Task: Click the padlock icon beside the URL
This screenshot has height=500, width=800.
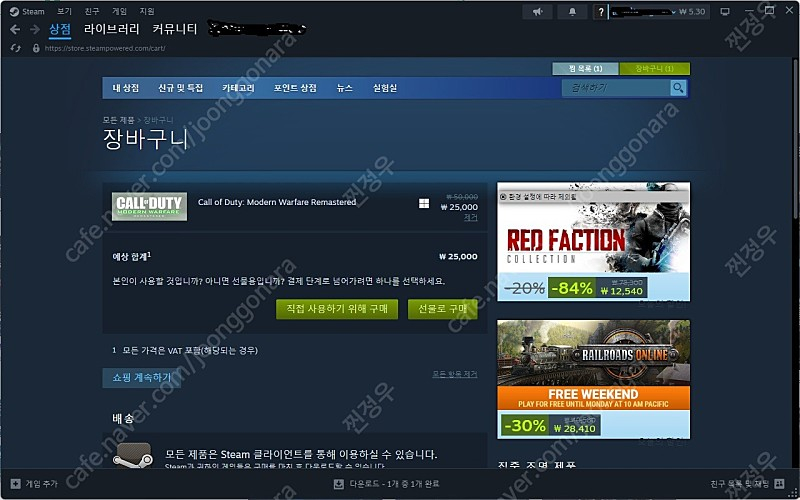Action: coord(36,48)
